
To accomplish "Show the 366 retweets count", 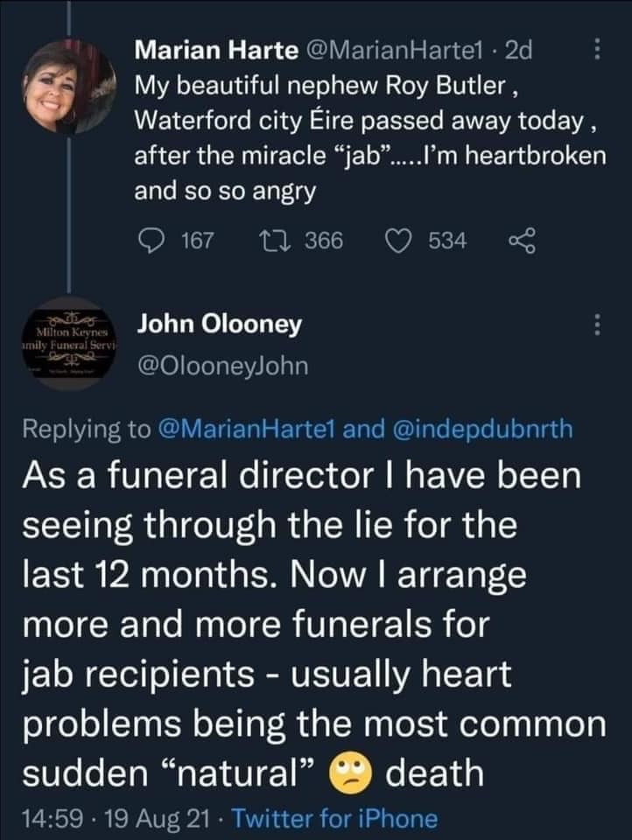I will (324, 239).
